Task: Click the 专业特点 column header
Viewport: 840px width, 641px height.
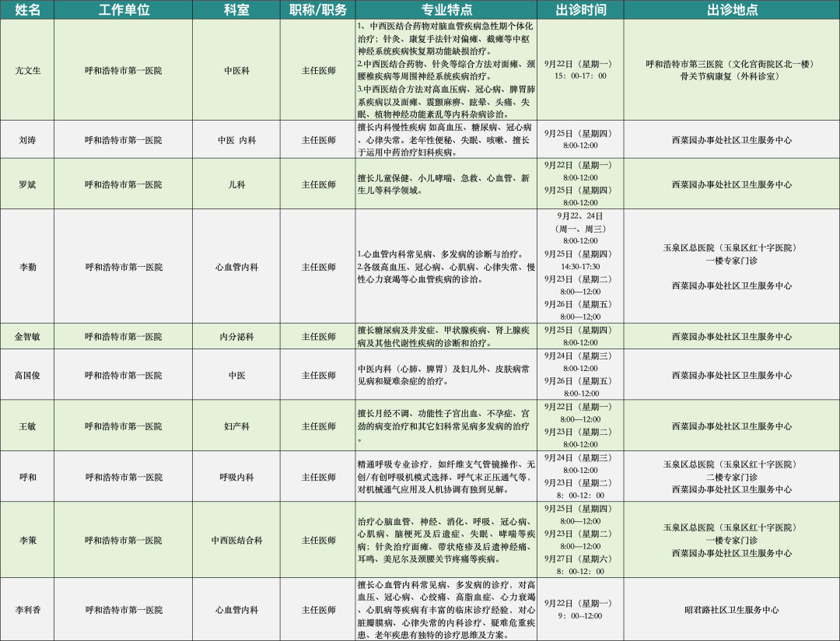Action: click(x=446, y=10)
